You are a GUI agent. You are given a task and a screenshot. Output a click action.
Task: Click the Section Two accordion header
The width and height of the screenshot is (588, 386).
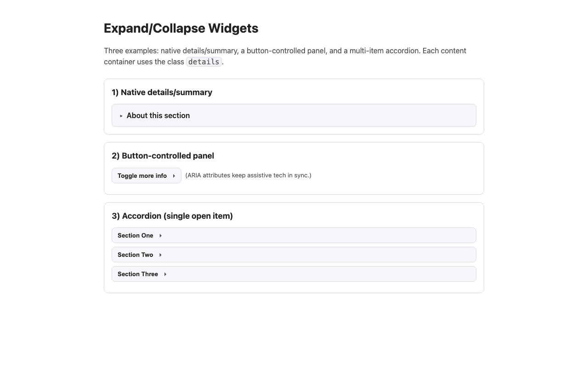click(136, 255)
